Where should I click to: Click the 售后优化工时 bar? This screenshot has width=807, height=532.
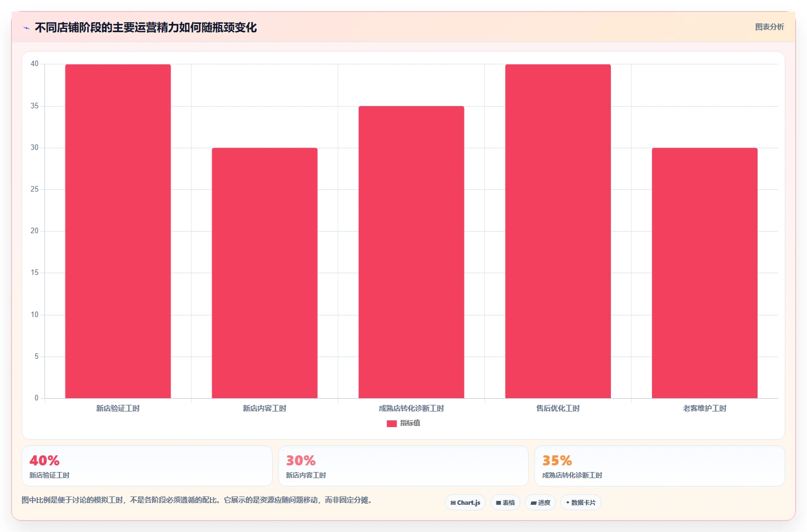point(558,231)
